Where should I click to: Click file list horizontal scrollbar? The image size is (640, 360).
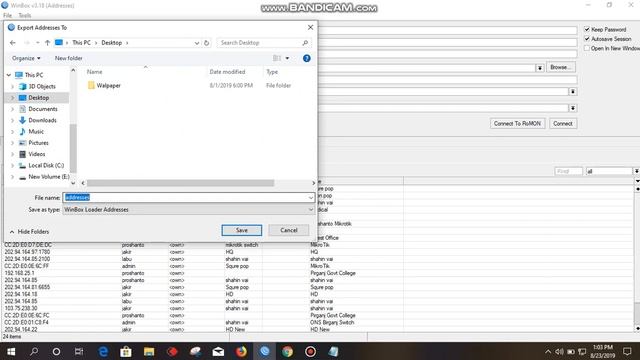tap(180, 183)
